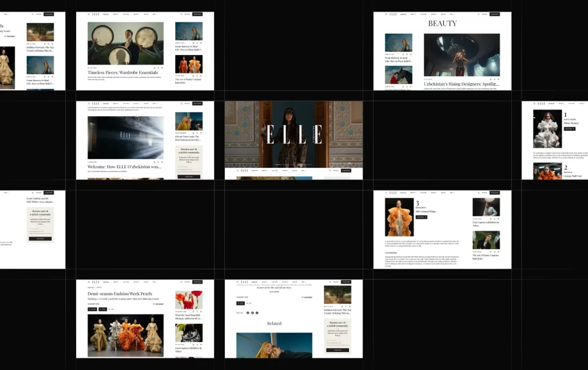Click search icon on Demi-season Fashion Week page

point(181,282)
